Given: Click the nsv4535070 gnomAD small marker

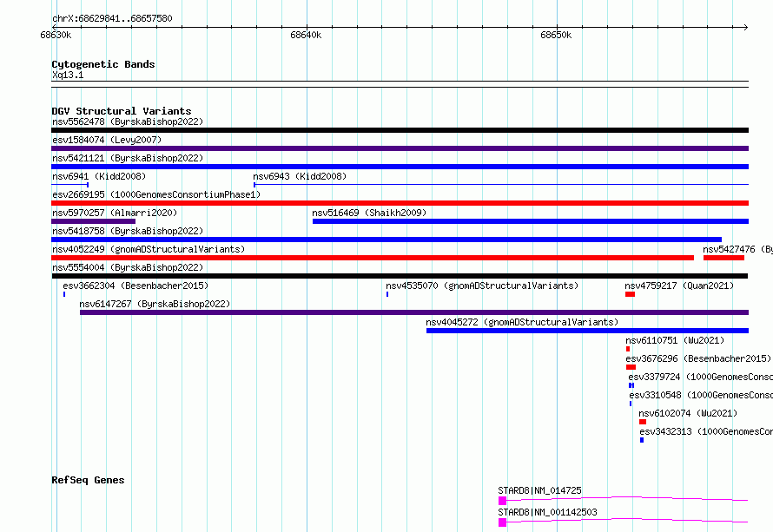Looking at the screenshot, I should pos(387,294).
